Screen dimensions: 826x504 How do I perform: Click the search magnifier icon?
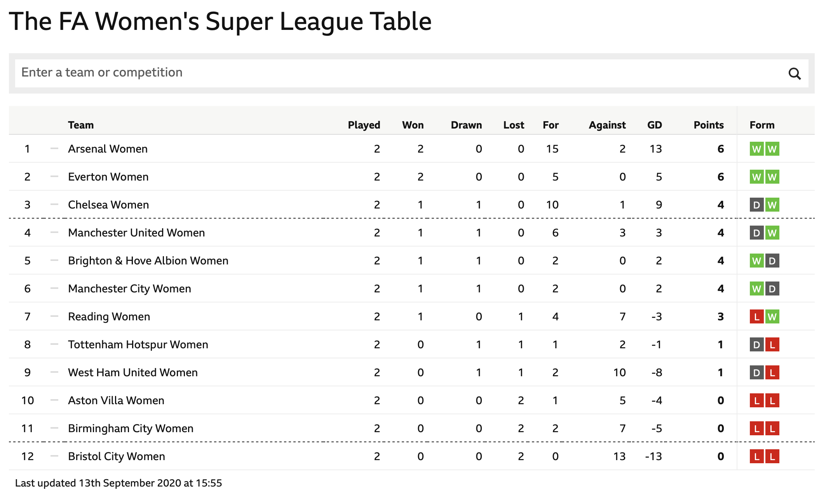coord(795,73)
